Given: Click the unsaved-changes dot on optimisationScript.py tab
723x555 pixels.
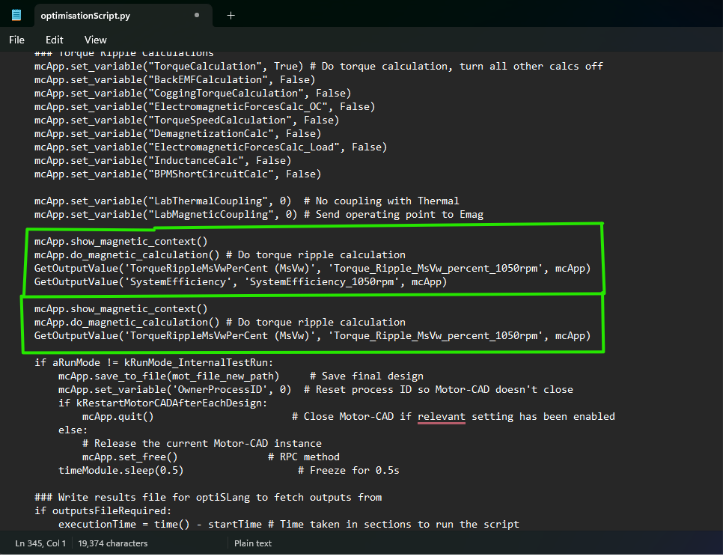Looking at the screenshot, I should 197,16.
